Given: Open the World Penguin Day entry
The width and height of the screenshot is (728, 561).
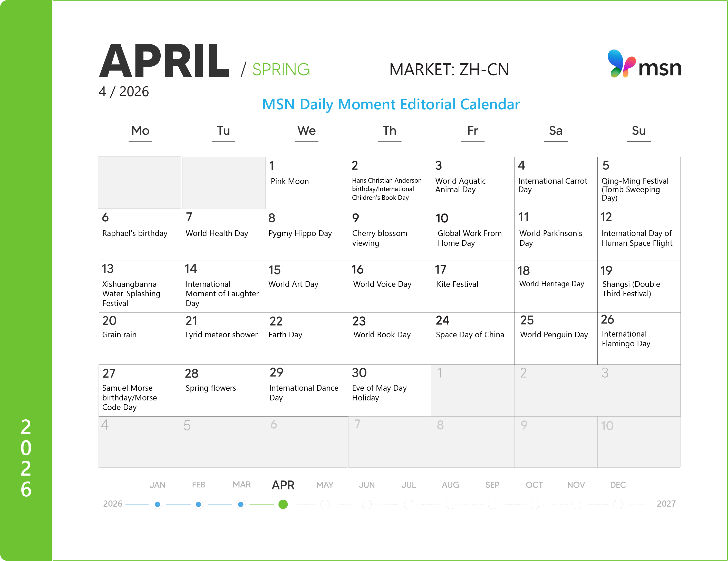Looking at the screenshot, I should pyautogui.click(x=554, y=334).
